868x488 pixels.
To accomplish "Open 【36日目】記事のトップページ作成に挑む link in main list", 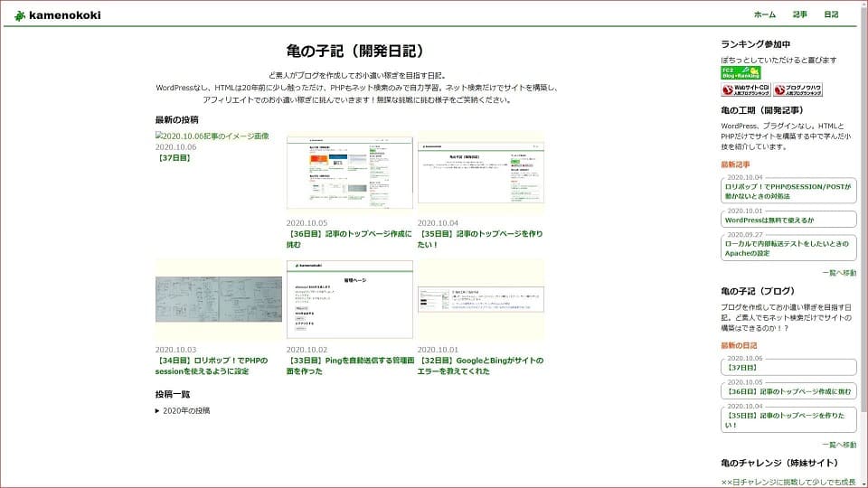I will click(x=349, y=239).
